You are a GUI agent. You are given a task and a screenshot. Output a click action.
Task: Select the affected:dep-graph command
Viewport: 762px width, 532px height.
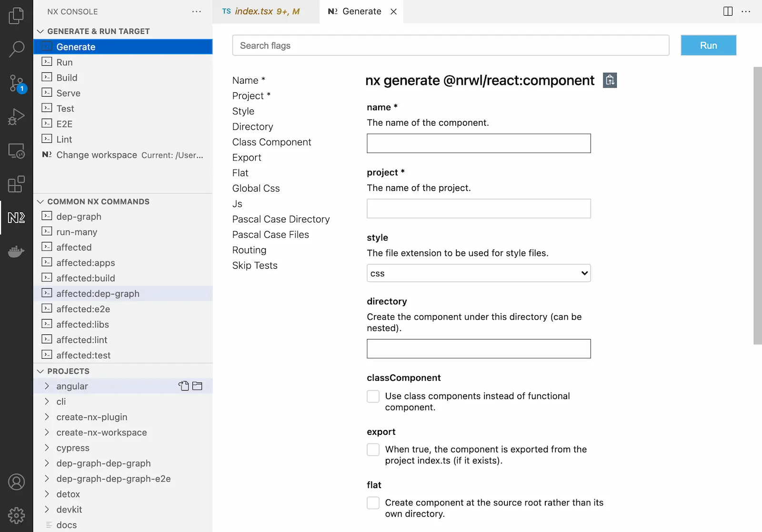pos(98,293)
